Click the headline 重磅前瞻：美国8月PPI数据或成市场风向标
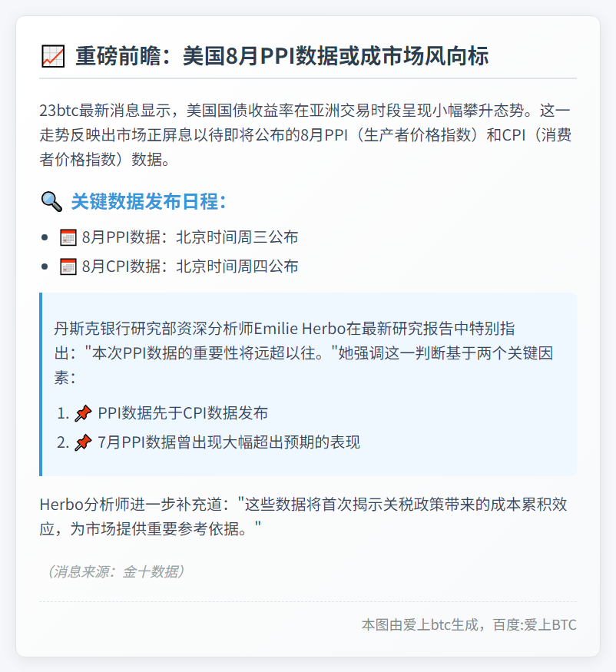Screen dimensions: 616x672 (x=282, y=56)
